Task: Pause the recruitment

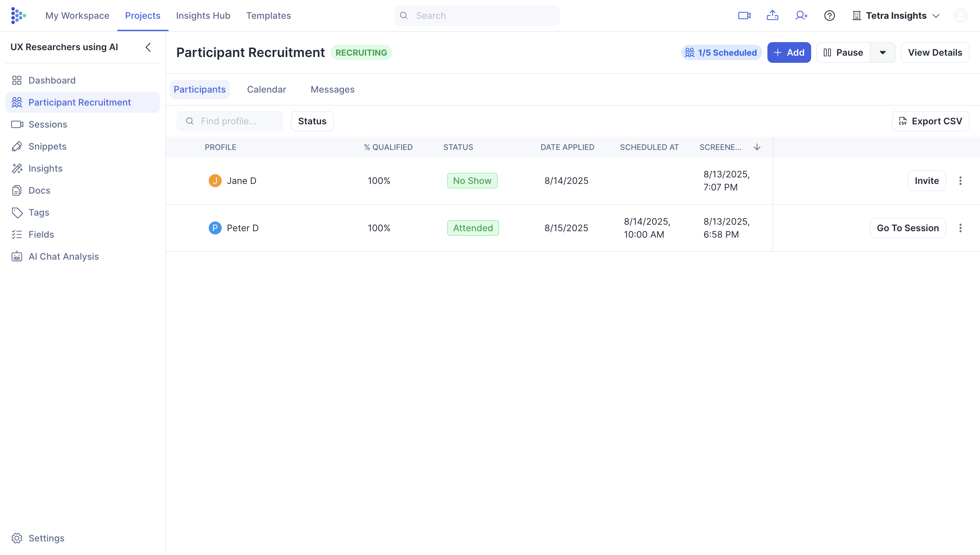Action: [x=843, y=52]
